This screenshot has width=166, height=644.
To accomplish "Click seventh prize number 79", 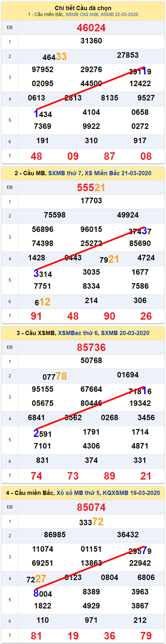I will tap(146, 636).
